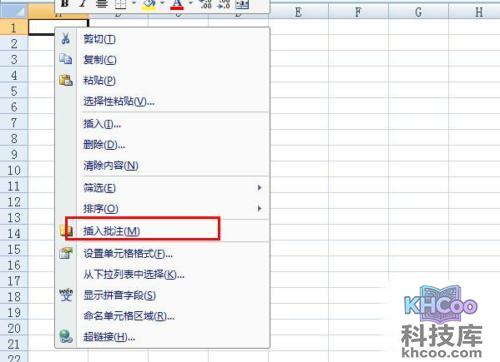
Task: Select column F header
Action: 358,12
